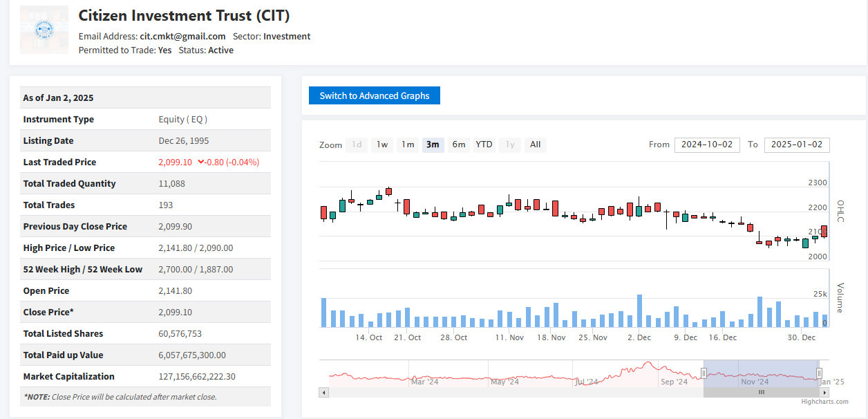
Task: Click the last candlestick on the OHLC chart
Action: click(x=824, y=231)
